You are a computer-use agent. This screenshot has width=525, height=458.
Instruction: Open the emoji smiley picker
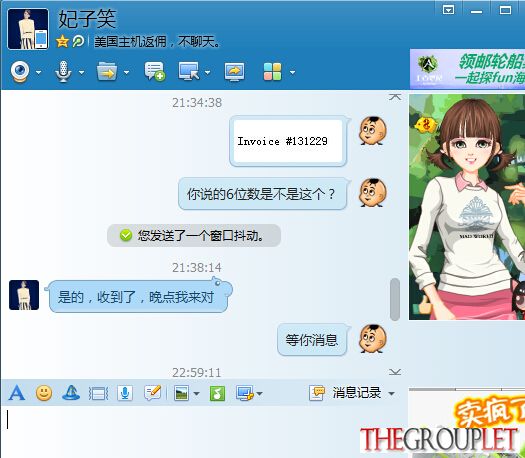coord(44,393)
